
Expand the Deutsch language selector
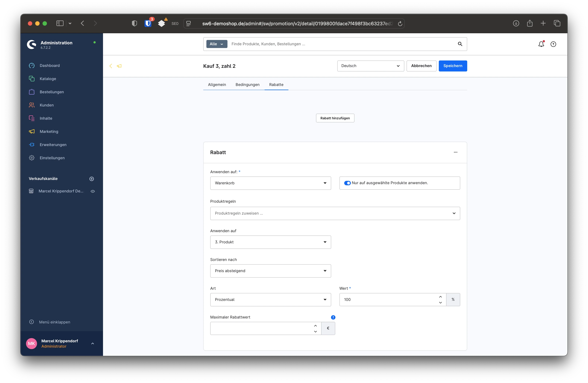[370, 66]
